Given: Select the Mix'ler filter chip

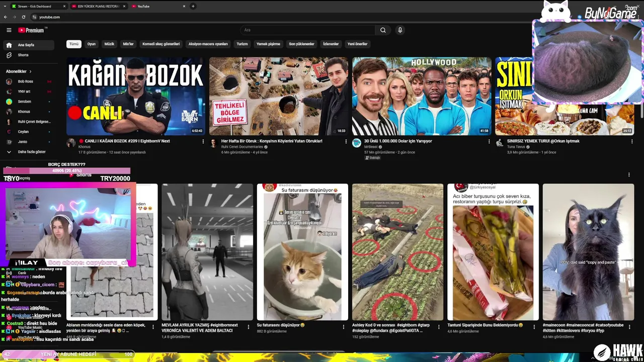Looking at the screenshot, I should [x=128, y=44].
